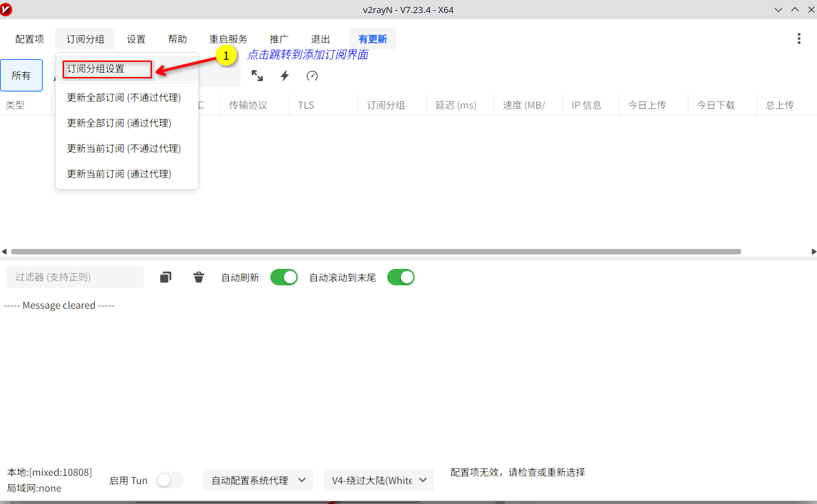Viewport: 817px width, 504px height.
Task: Click the horizontal scrollbar thumb
Action: click(375, 252)
